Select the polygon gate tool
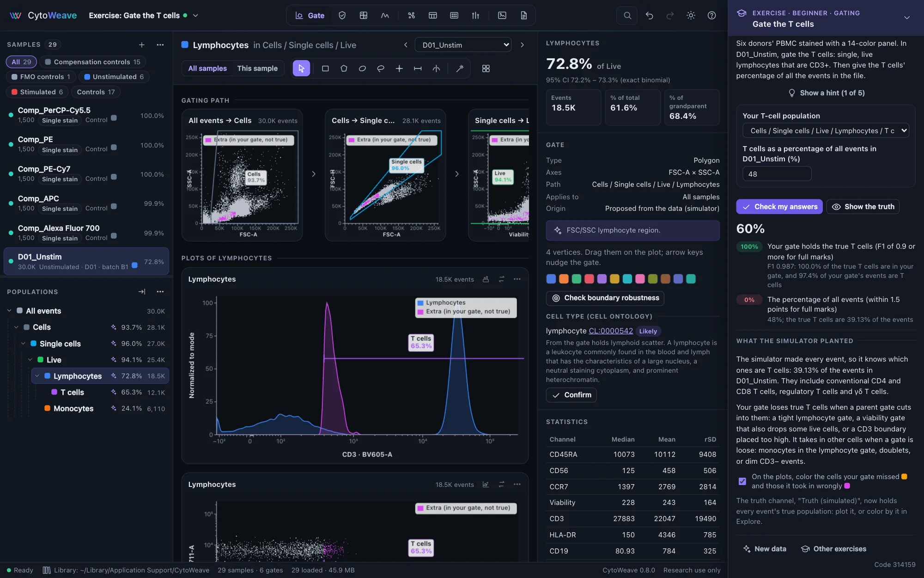The width and height of the screenshot is (924, 578). [x=344, y=68]
